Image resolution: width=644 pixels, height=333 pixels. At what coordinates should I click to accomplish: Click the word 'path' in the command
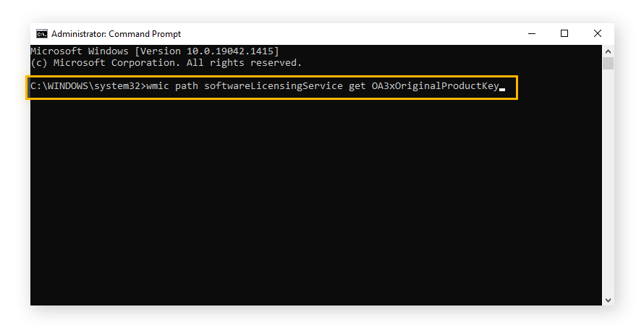tap(187, 87)
